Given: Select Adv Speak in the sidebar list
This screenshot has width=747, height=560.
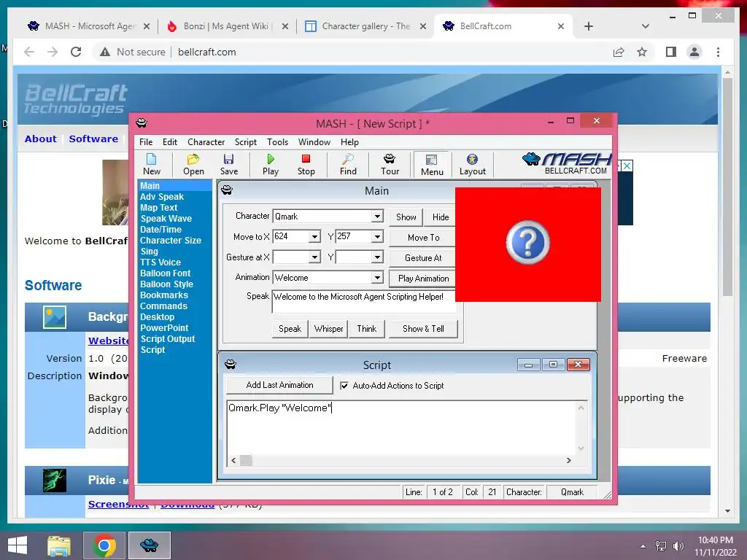Looking at the screenshot, I should tap(162, 197).
